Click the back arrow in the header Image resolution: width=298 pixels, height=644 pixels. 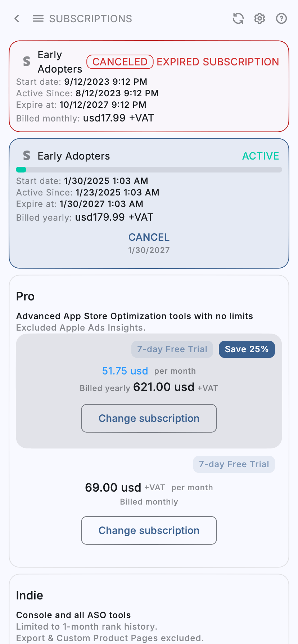pyautogui.click(x=17, y=18)
